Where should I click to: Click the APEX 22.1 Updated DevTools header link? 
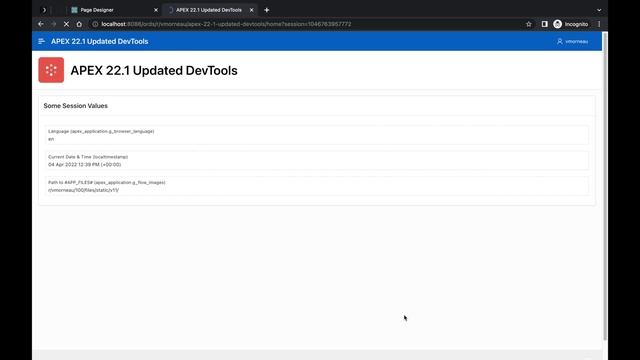point(100,41)
